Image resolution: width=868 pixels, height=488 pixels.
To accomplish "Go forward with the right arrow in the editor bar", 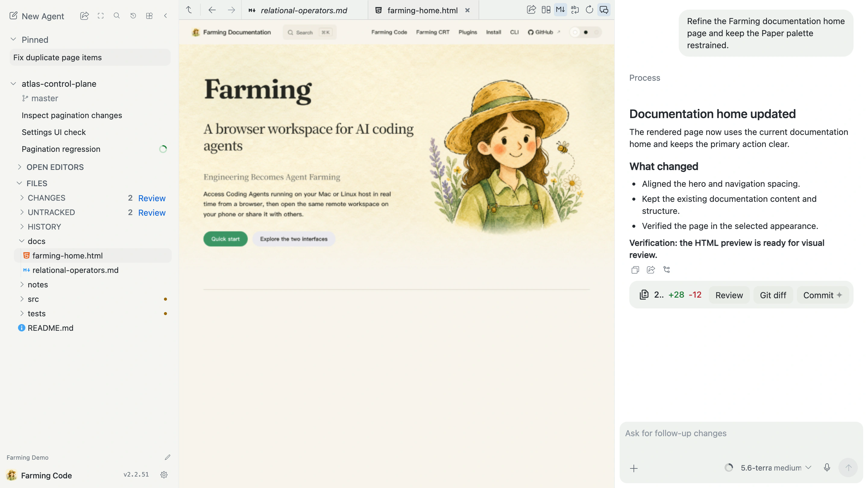I will pos(231,10).
